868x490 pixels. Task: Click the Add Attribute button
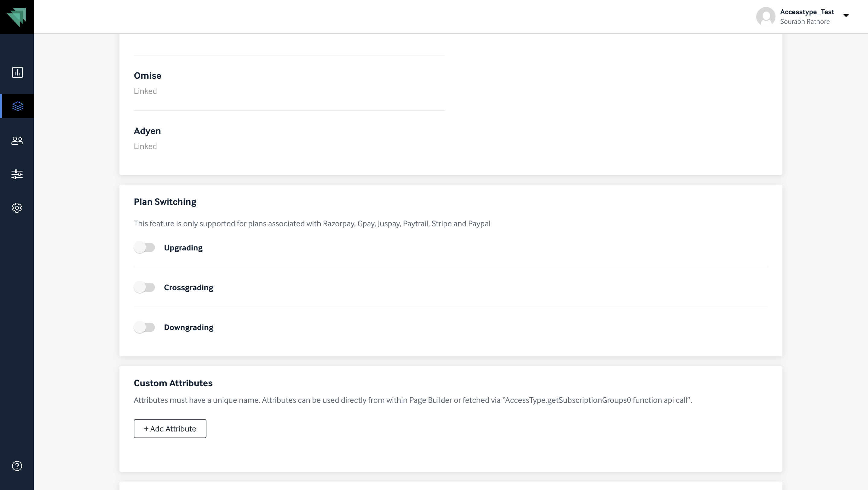[x=170, y=428]
